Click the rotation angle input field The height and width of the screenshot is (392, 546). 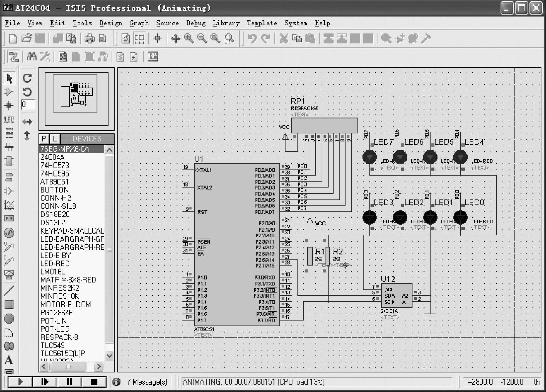[x=28, y=105]
